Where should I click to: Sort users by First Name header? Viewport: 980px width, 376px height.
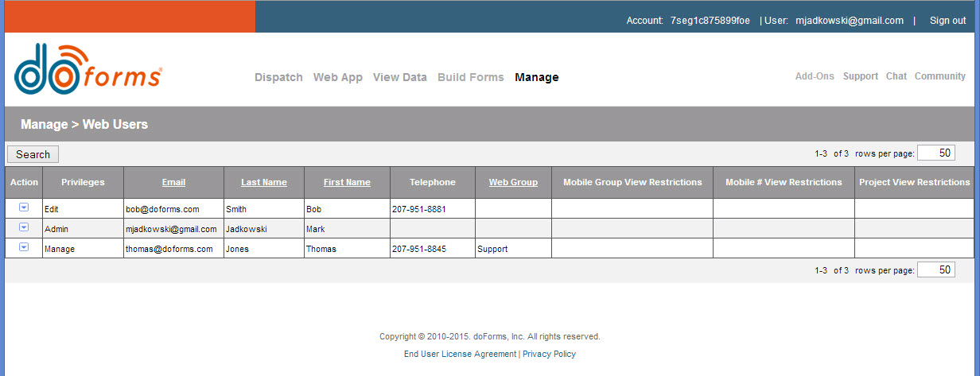click(347, 182)
